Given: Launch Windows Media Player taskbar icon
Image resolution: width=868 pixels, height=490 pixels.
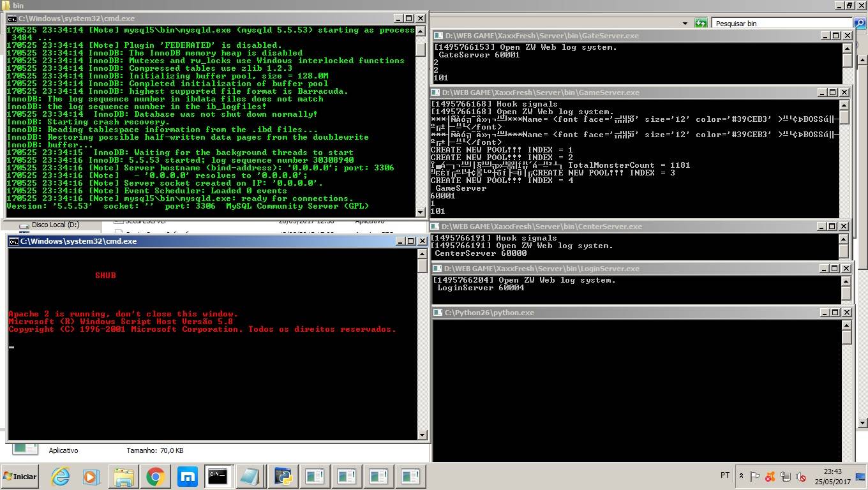Looking at the screenshot, I should pyautogui.click(x=91, y=476).
